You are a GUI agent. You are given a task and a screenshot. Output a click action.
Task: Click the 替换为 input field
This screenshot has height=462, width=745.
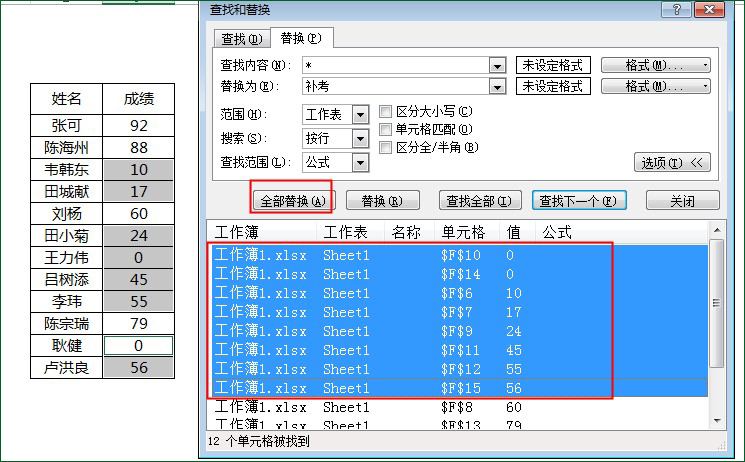coord(395,86)
